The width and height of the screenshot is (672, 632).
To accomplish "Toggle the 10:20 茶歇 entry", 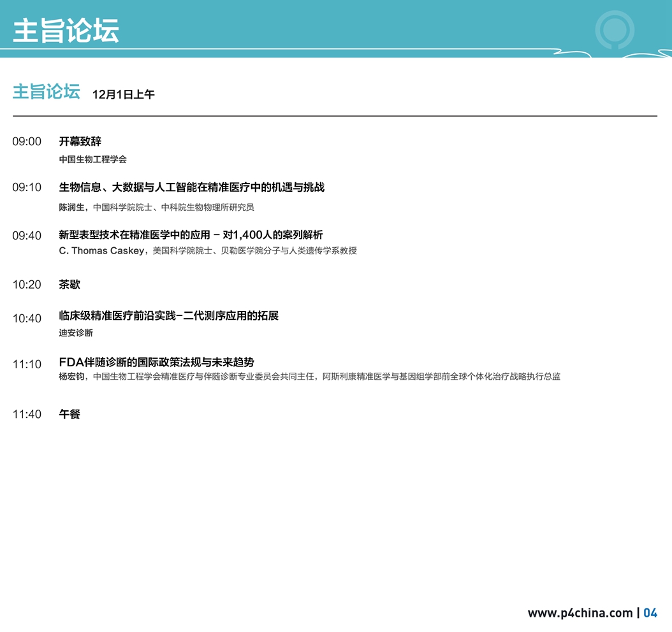I will pos(26,285).
